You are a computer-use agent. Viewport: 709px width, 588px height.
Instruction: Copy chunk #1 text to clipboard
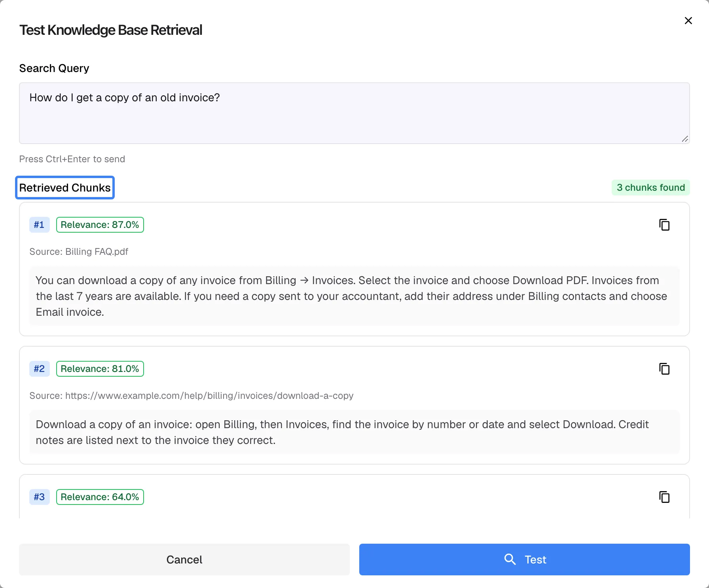click(x=664, y=225)
